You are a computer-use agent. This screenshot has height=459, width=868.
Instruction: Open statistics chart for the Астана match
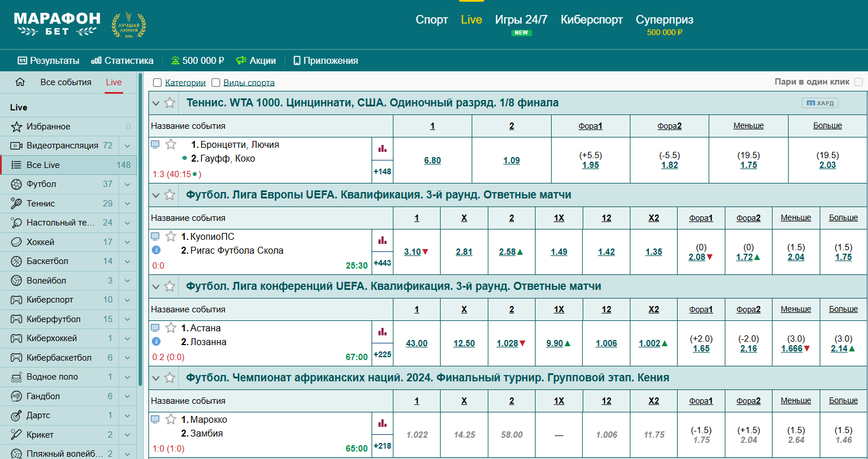coord(383,332)
